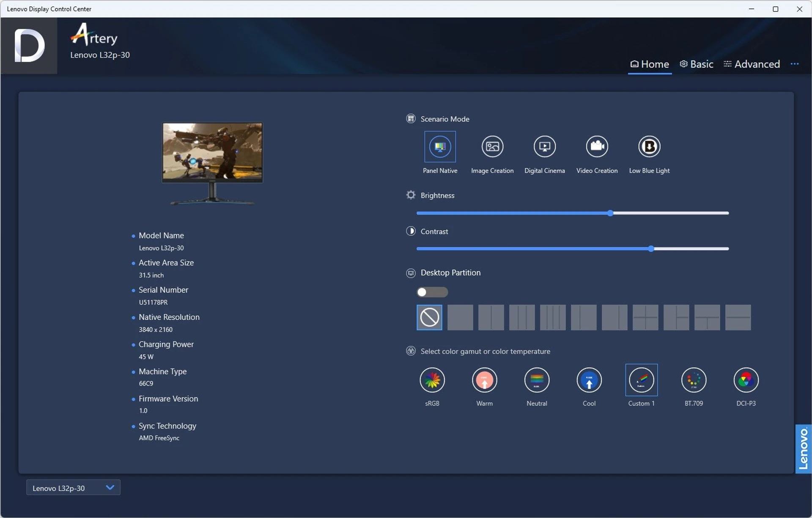Click the native resolution value 3840 x 2160
The height and width of the screenshot is (518, 812).
[156, 329]
